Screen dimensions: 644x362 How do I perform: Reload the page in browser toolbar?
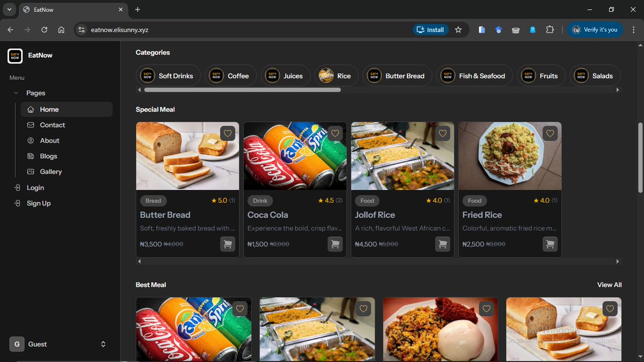tap(45, 30)
